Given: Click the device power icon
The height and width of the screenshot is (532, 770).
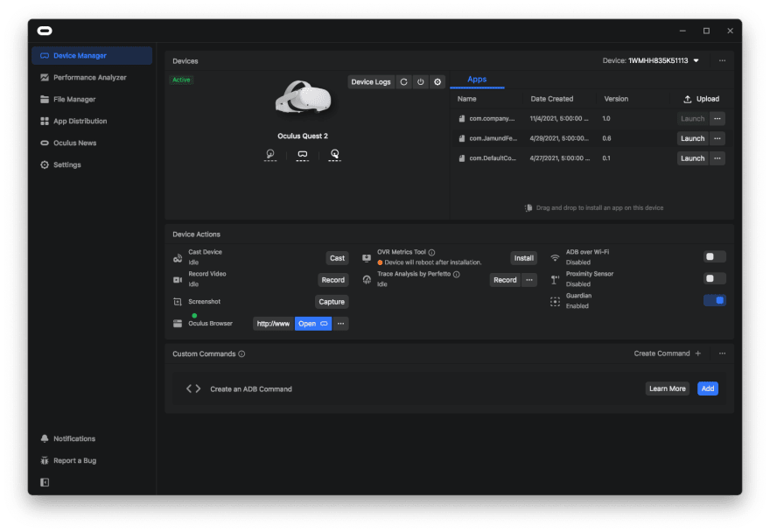Looking at the screenshot, I should pyautogui.click(x=420, y=82).
